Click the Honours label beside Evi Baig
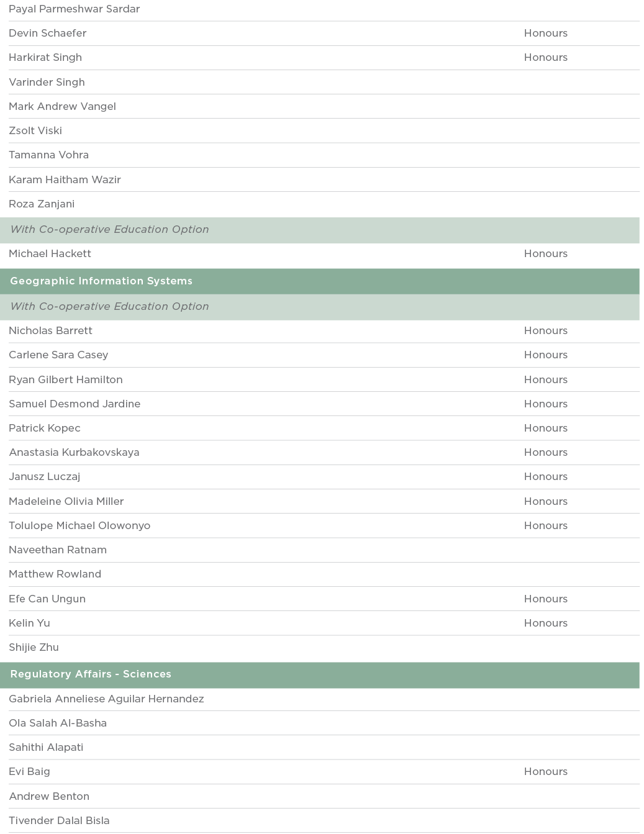644x834 pixels. pos(545,772)
